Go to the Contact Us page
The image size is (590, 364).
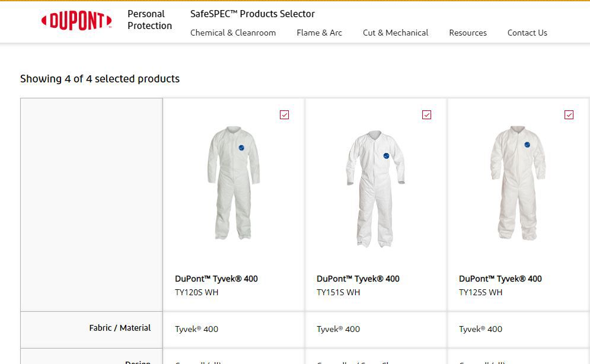coord(527,33)
